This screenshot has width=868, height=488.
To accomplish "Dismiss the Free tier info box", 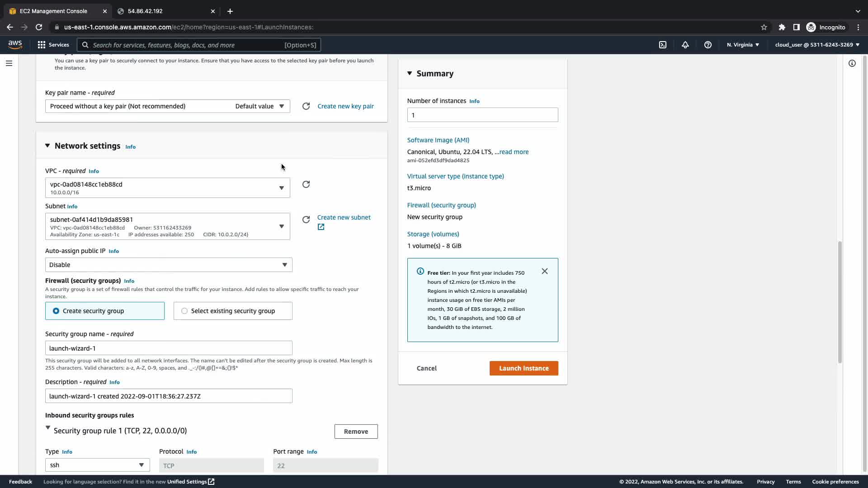I will point(545,271).
